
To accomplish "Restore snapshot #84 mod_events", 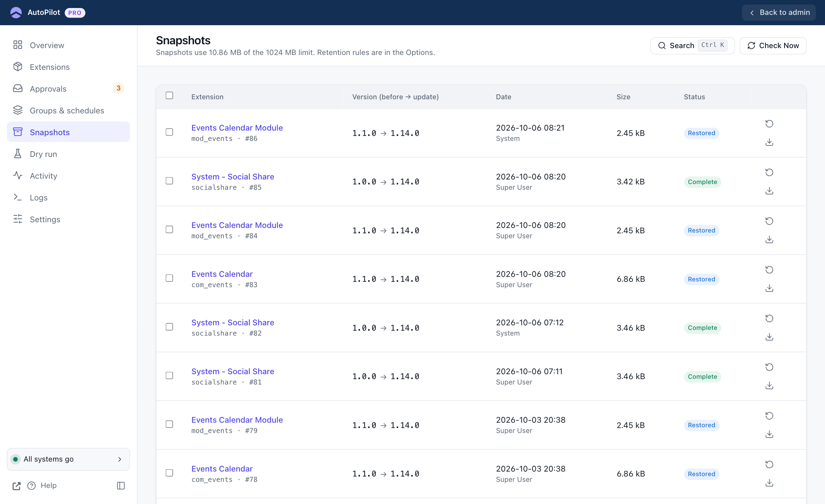I will tap(769, 221).
